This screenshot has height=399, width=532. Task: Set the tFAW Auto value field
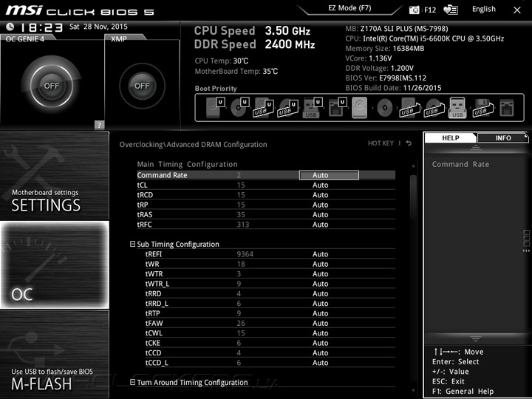[x=320, y=323]
